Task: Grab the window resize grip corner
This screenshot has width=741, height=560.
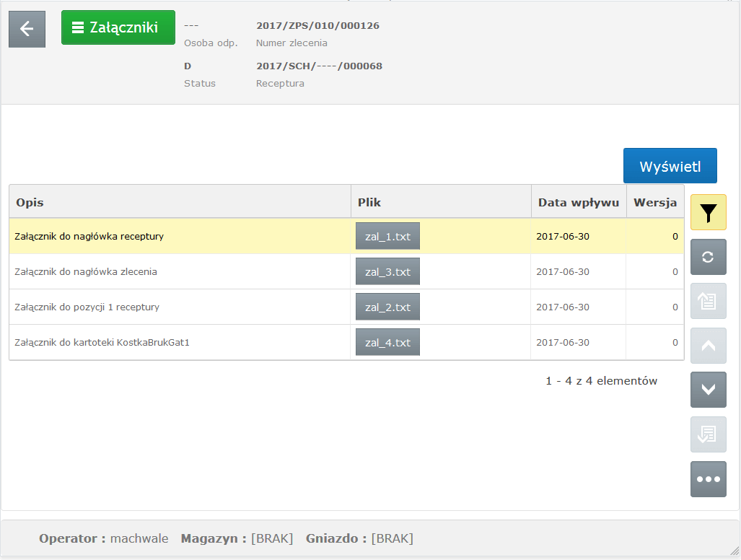Action: [x=735, y=551]
